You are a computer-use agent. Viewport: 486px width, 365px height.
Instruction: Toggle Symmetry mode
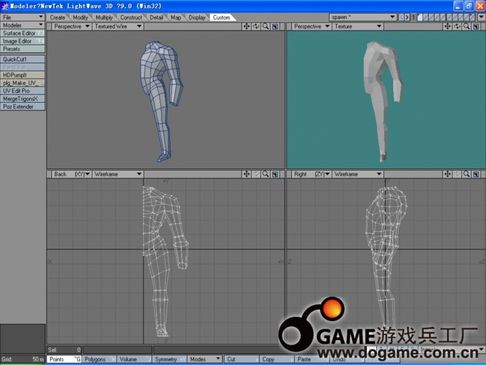coord(169,359)
